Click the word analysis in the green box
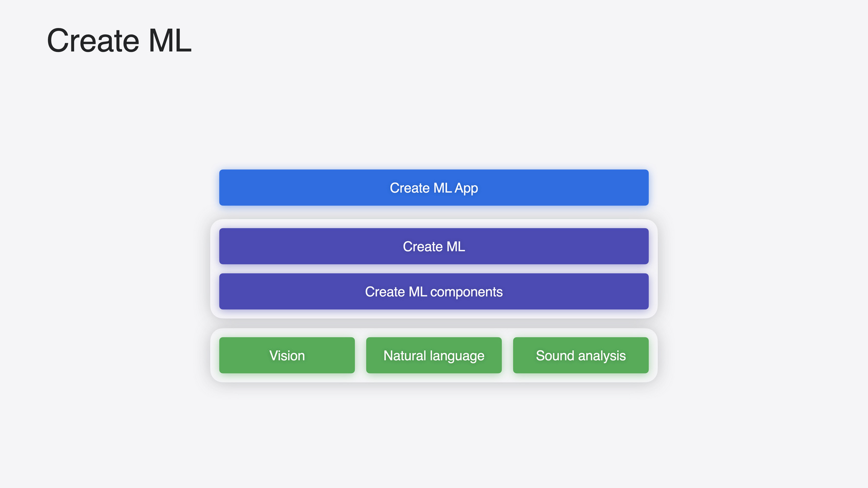This screenshot has height=488, width=868. coord(602,356)
